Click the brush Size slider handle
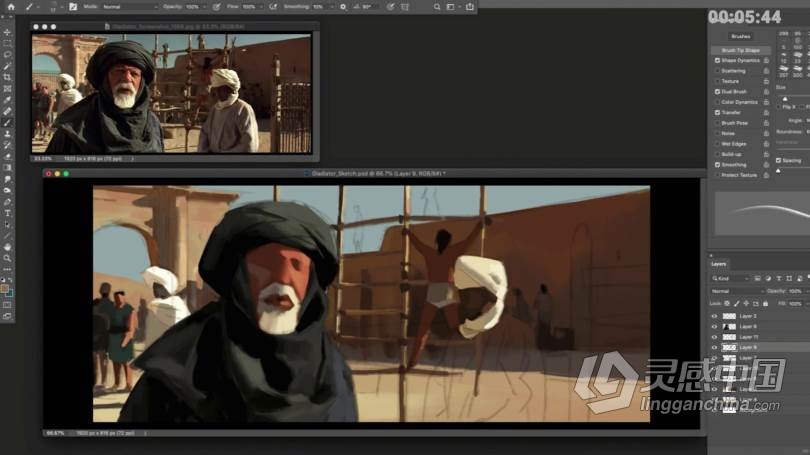 pyautogui.click(x=785, y=99)
